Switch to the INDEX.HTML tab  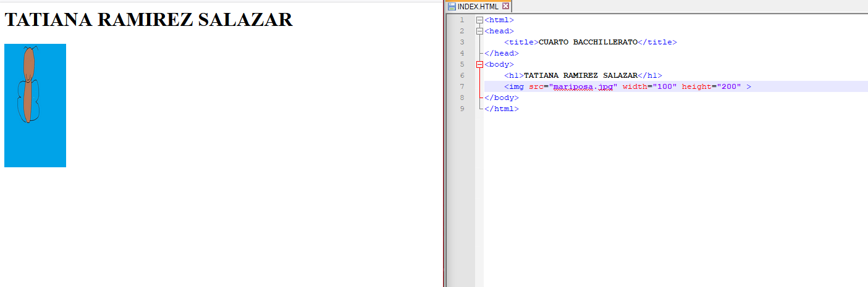tap(478, 6)
